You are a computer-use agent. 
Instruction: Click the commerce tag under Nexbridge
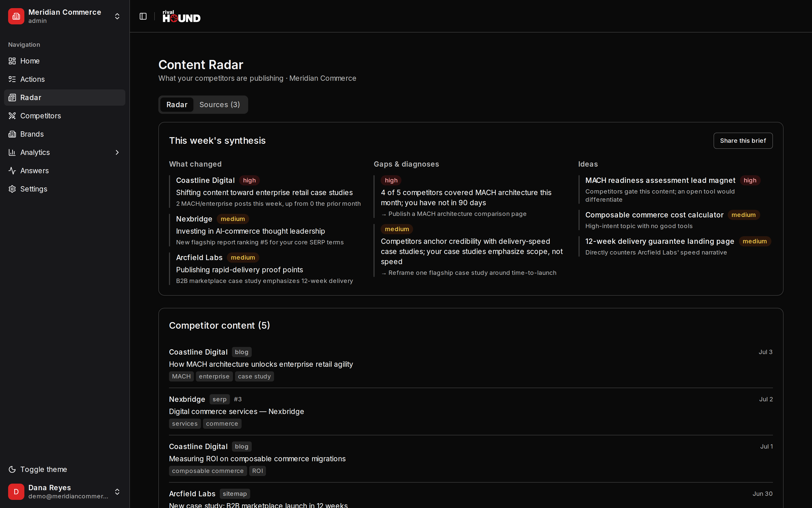[x=222, y=424]
